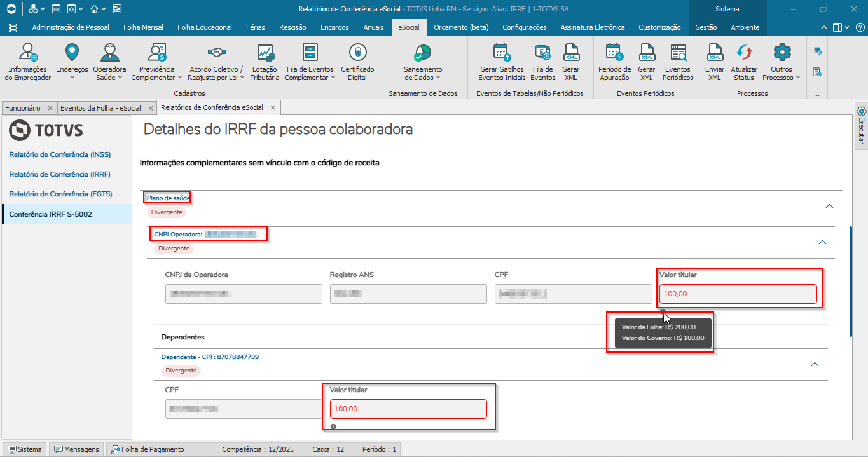
Task: Select Folha Mensal ribbon tab
Action: click(143, 27)
